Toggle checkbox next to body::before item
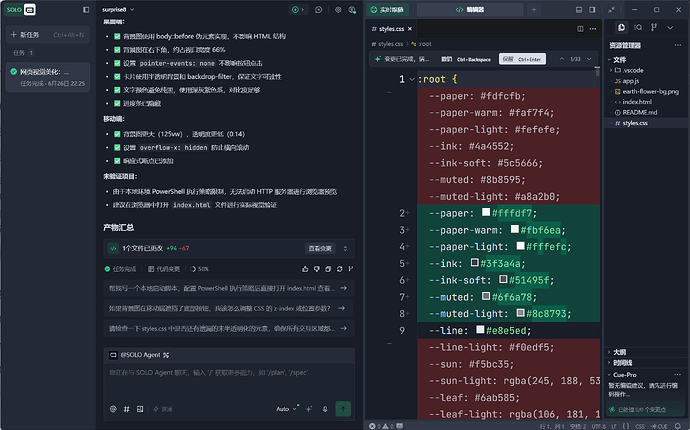This screenshot has height=430, width=690. click(117, 36)
